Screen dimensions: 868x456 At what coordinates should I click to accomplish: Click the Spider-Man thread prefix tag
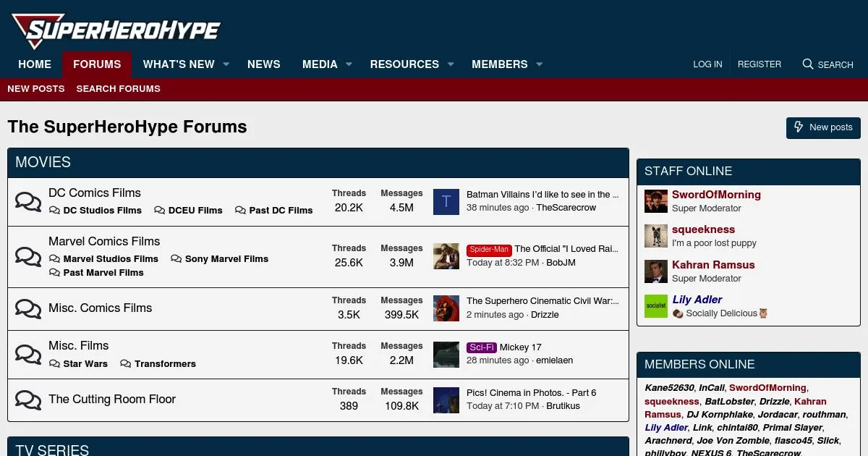tap(489, 249)
